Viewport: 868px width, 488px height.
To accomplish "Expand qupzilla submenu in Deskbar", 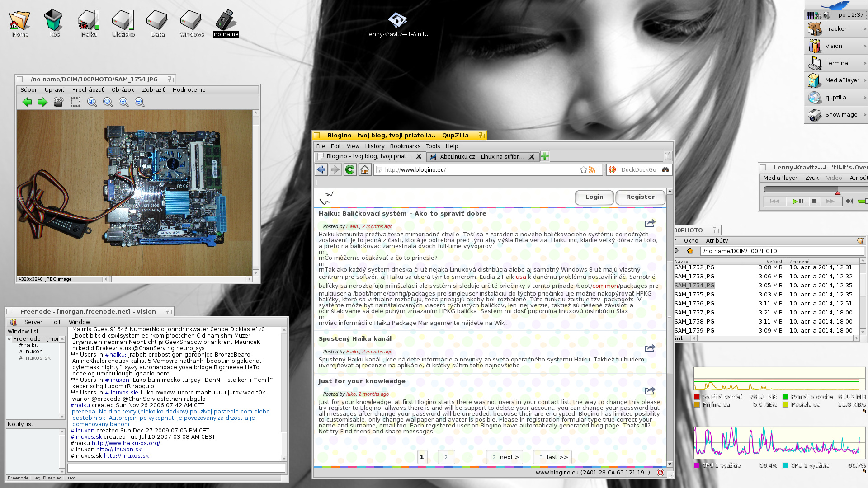I will [x=865, y=98].
